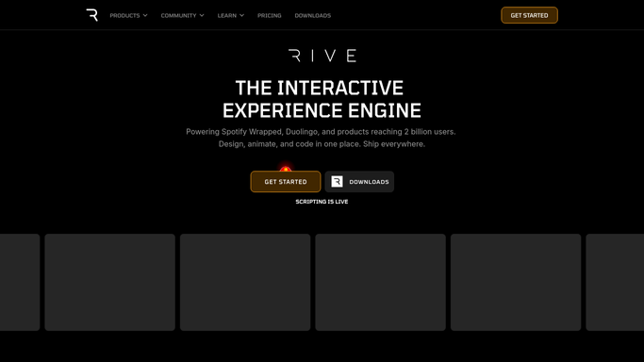The width and height of the screenshot is (644, 362).
Task: Select the first full showcase card
Action: coord(109,283)
